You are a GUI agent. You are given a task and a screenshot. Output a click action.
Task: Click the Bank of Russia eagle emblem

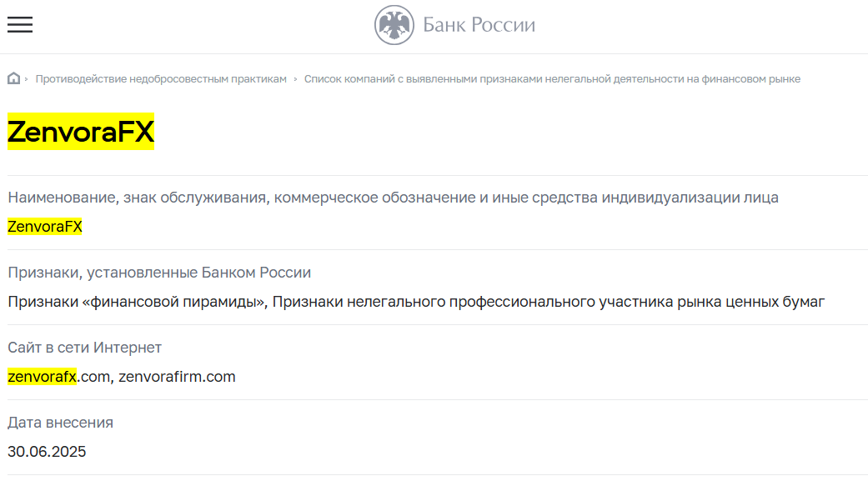click(394, 25)
